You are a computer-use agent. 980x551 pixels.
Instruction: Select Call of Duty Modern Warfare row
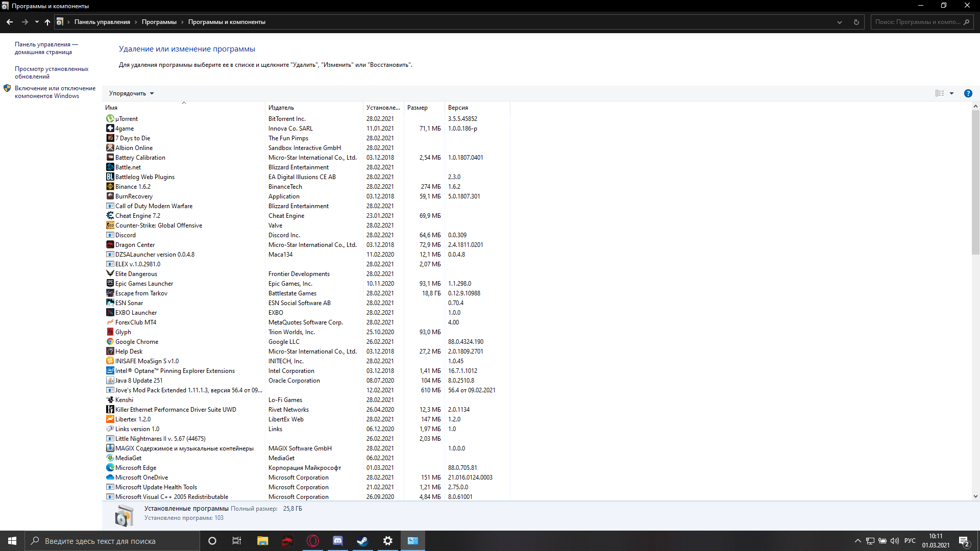(x=307, y=206)
